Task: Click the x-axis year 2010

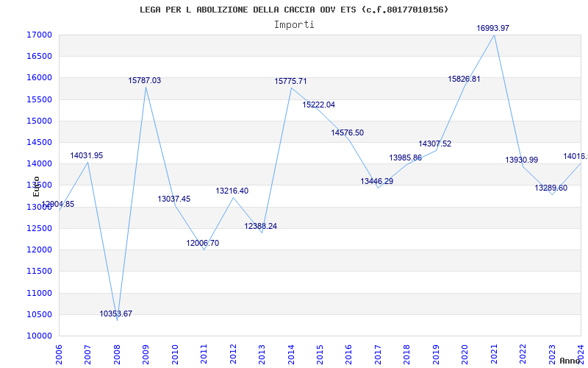Action: [175, 354]
